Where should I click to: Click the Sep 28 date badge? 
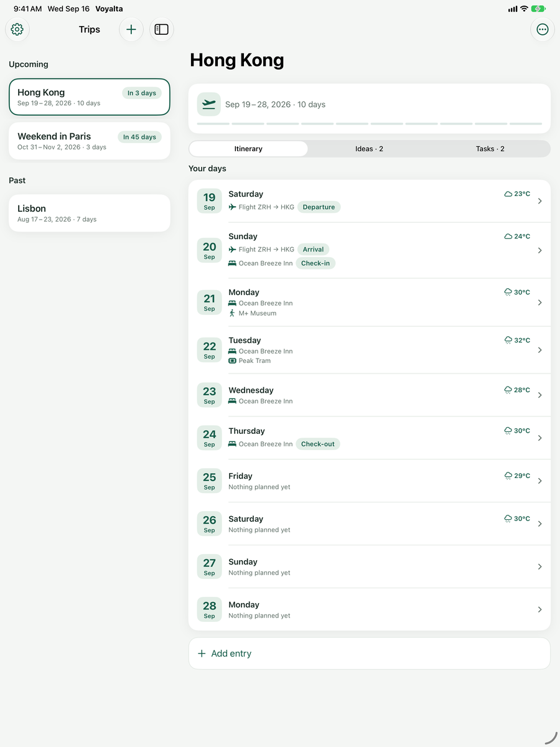pos(209,609)
